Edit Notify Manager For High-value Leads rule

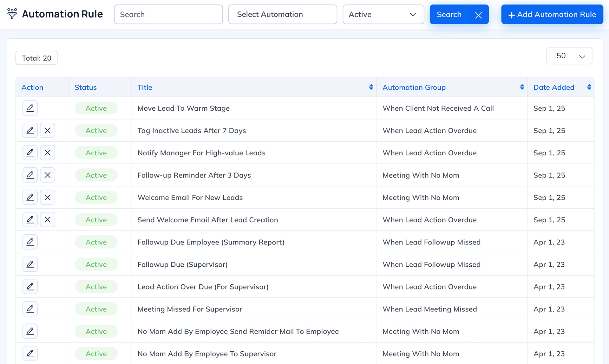pyautogui.click(x=30, y=153)
